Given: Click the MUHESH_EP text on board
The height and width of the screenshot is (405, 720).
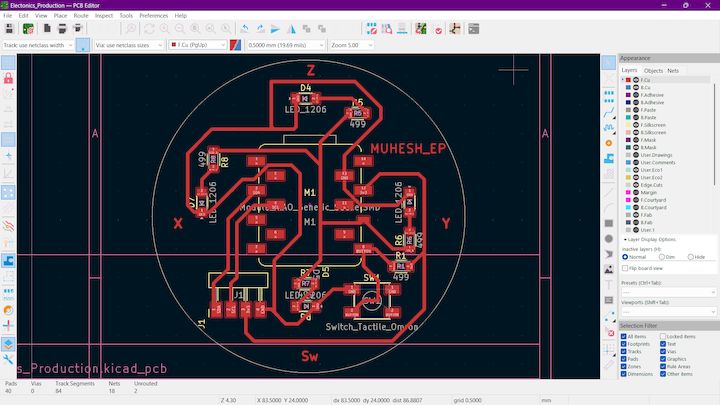Looking at the screenshot, I should (x=408, y=148).
